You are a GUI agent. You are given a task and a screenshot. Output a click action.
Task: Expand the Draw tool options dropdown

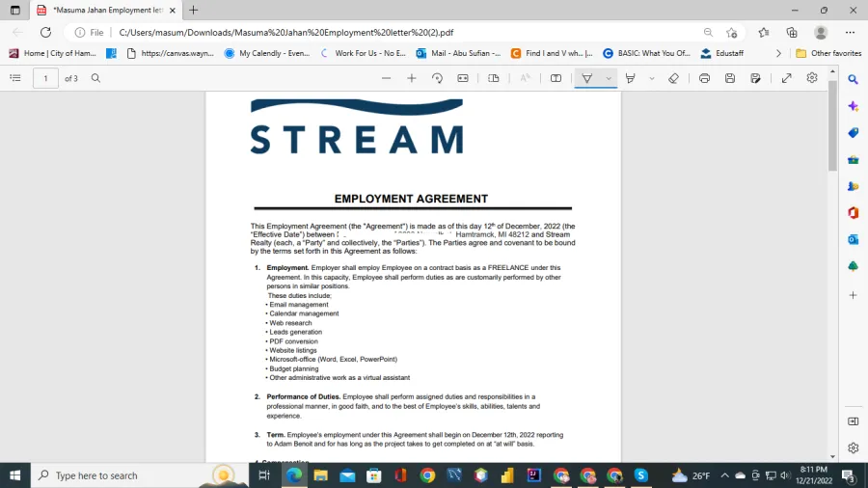[609, 78]
